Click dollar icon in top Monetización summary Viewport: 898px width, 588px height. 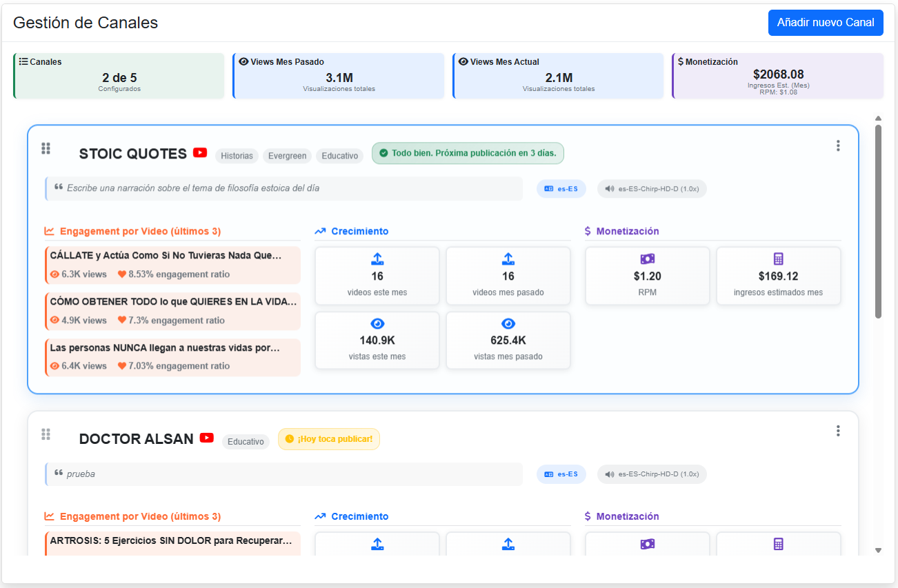pos(681,61)
